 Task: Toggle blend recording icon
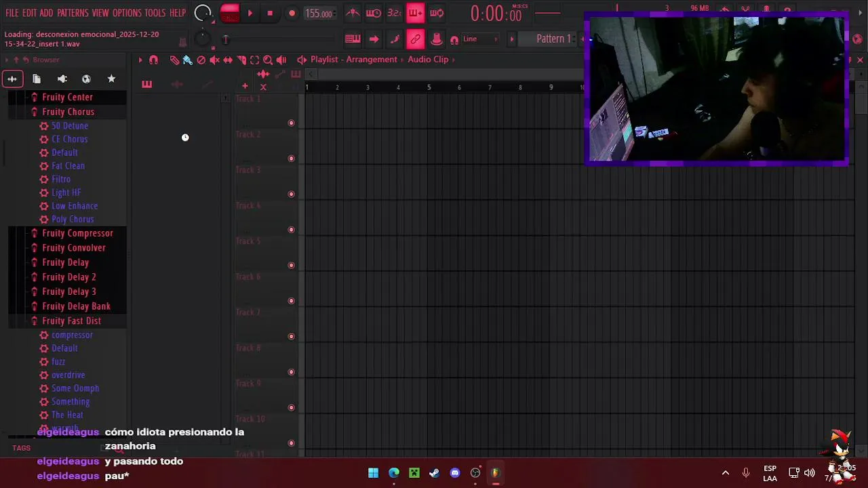click(x=437, y=13)
